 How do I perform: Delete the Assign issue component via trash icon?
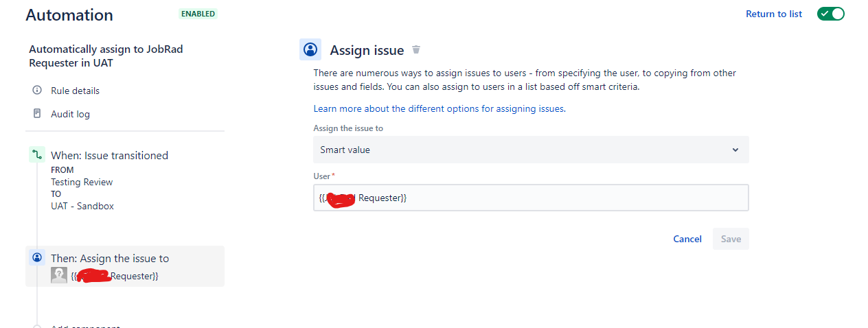point(415,49)
